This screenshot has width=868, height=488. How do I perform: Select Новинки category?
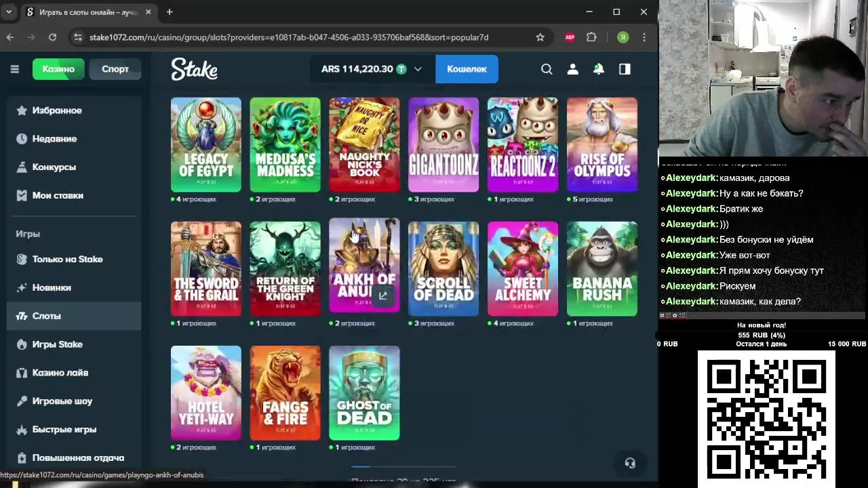(x=74, y=287)
